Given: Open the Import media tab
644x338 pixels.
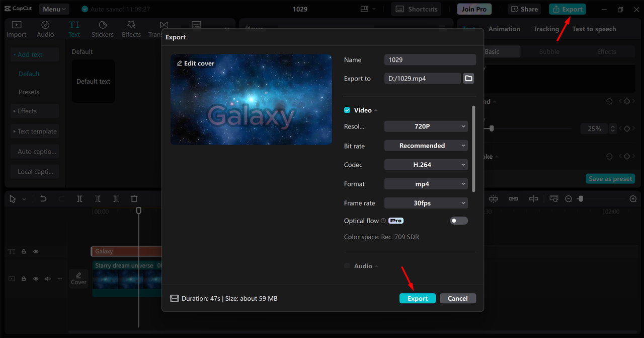Looking at the screenshot, I should point(16,29).
